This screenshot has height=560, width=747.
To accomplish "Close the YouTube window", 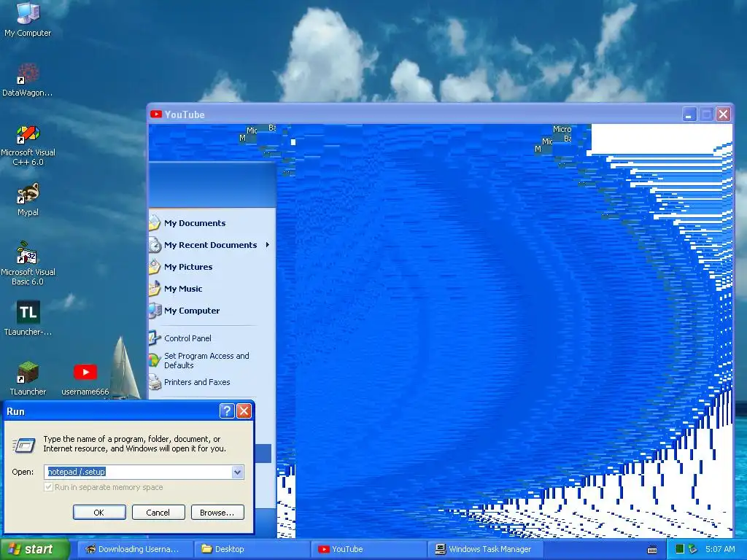I will (723, 114).
